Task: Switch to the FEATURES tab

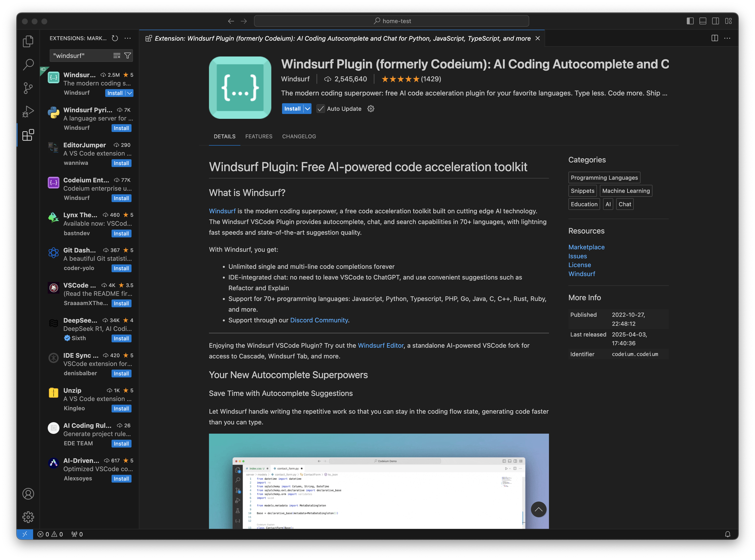Action: (259, 136)
